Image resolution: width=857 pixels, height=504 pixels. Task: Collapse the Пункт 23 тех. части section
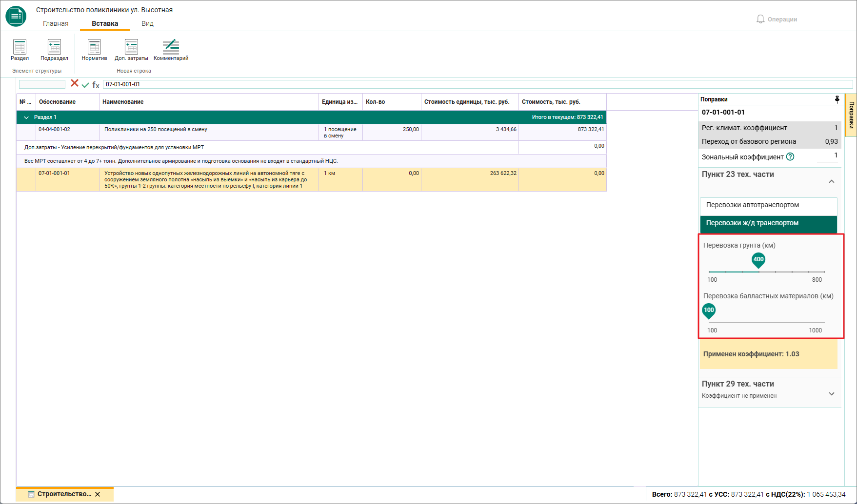(832, 181)
